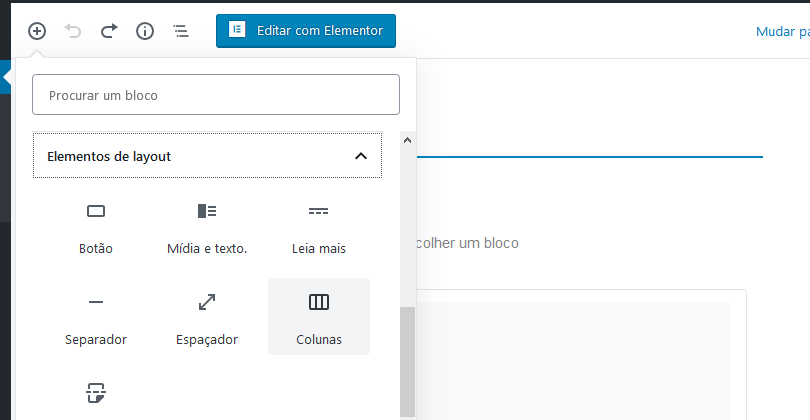Click Editar com Elementor button
Screen dimensions: 810x420
pos(306,31)
